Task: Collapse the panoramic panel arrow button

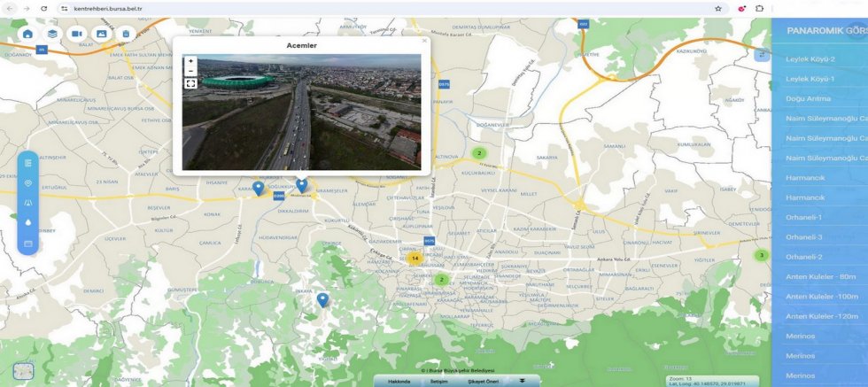Action: coord(763,54)
